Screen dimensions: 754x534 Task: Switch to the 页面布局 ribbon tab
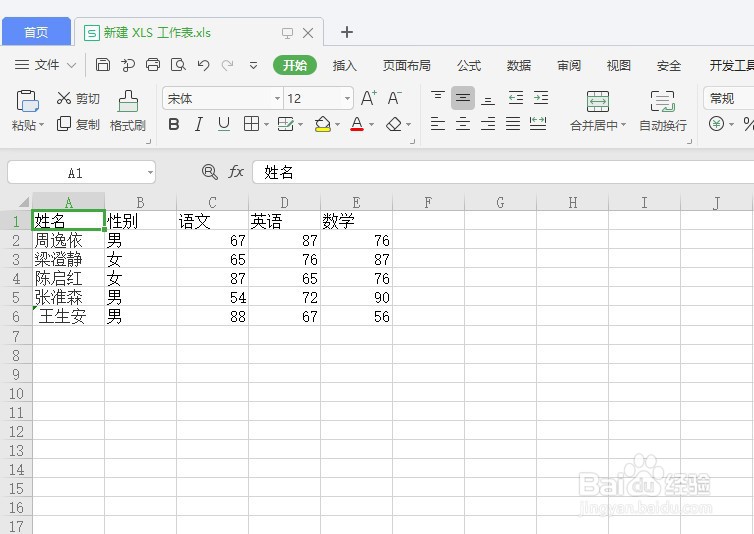click(x=406, y=65)
